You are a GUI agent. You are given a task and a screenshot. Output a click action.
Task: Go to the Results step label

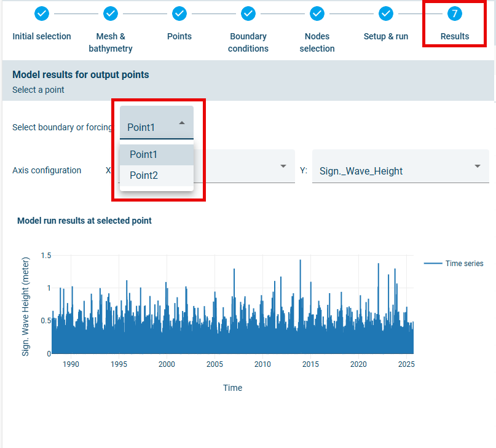[455, 36]
